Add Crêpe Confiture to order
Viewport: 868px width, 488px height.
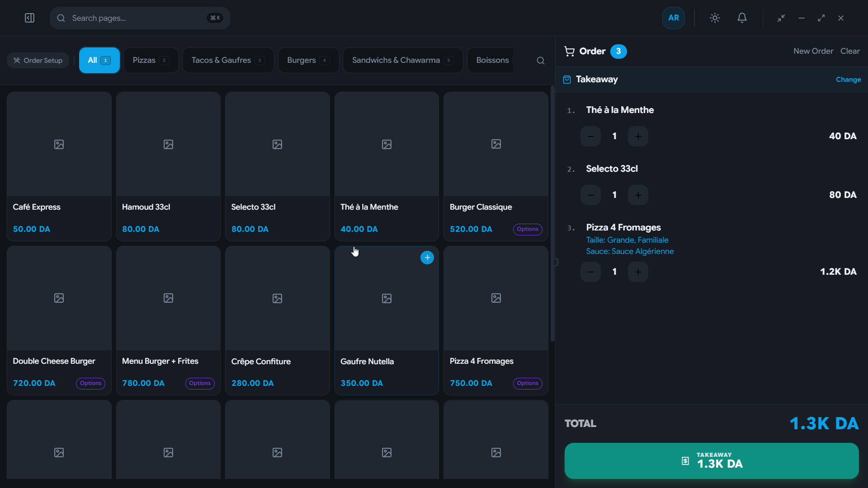278,320
